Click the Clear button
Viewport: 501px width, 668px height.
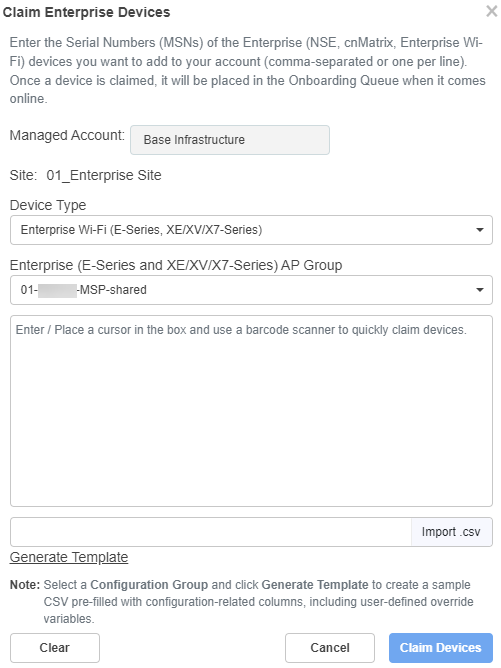coord(55,648)
